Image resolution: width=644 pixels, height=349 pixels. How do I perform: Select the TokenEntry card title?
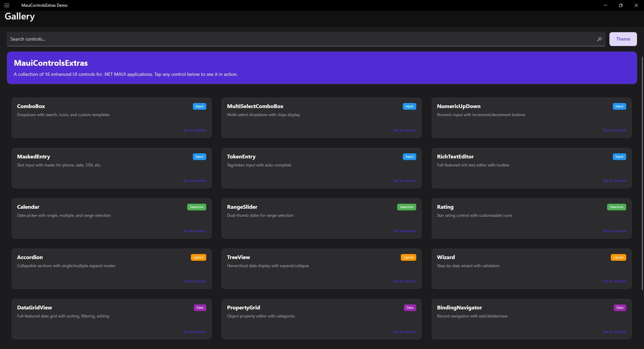[x=241, y=156]
